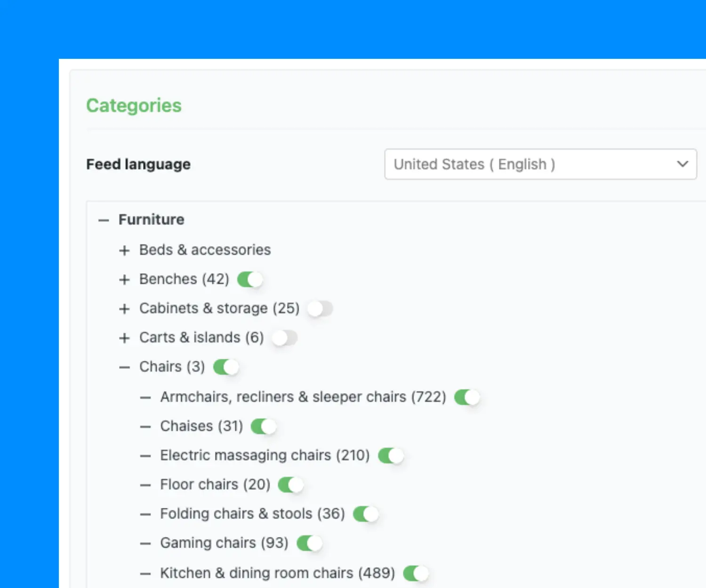Disable the Benches (42) toggle
This screenshot has width=706, height=588.
pos(249,279)
